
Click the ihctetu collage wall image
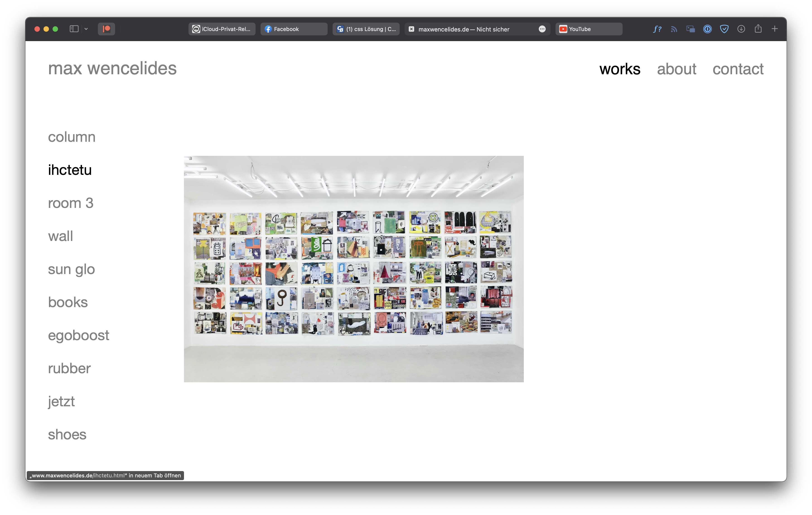point(353,269)
